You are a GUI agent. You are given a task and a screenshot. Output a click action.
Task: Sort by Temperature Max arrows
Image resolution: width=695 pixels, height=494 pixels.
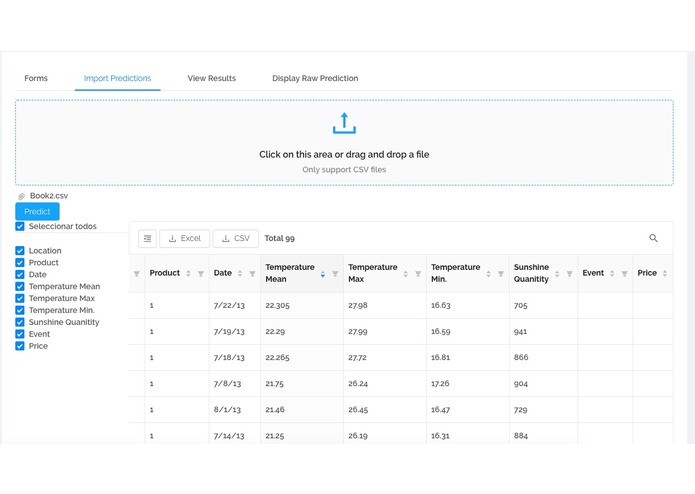[x=406, y=274]
